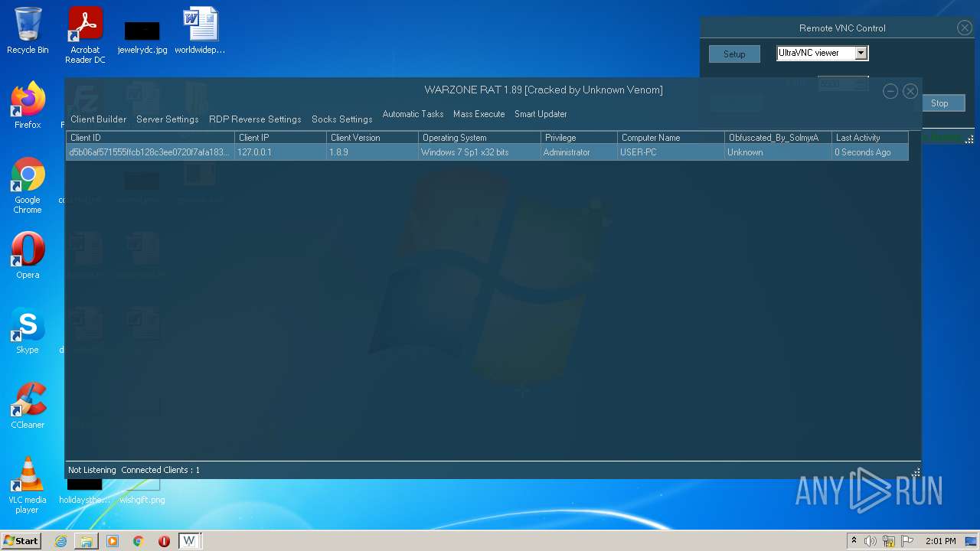
Task: Click the Obfuscated_By_SolmyrA column header
Action: point(779,138)
